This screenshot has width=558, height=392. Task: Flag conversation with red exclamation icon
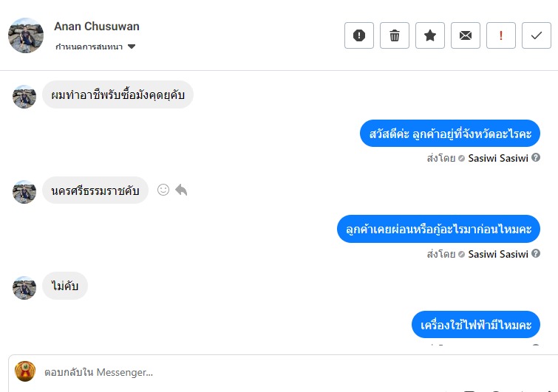tap(501, 35)
